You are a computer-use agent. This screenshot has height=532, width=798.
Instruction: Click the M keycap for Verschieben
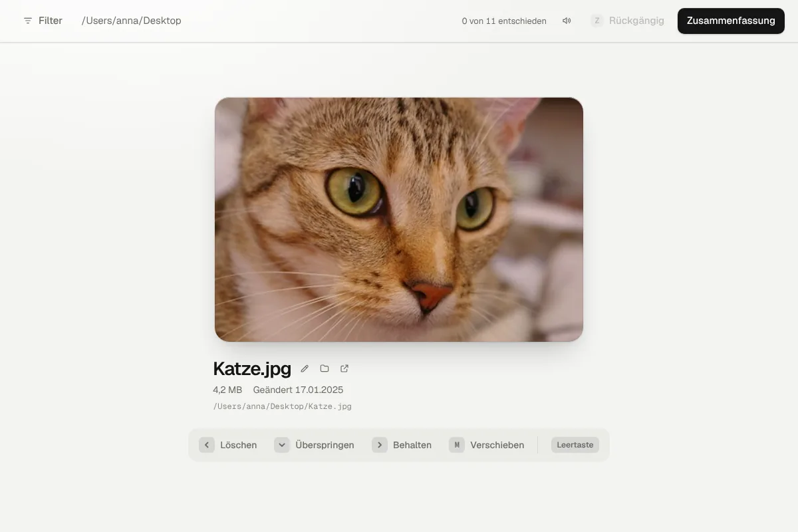pos(457,445)
